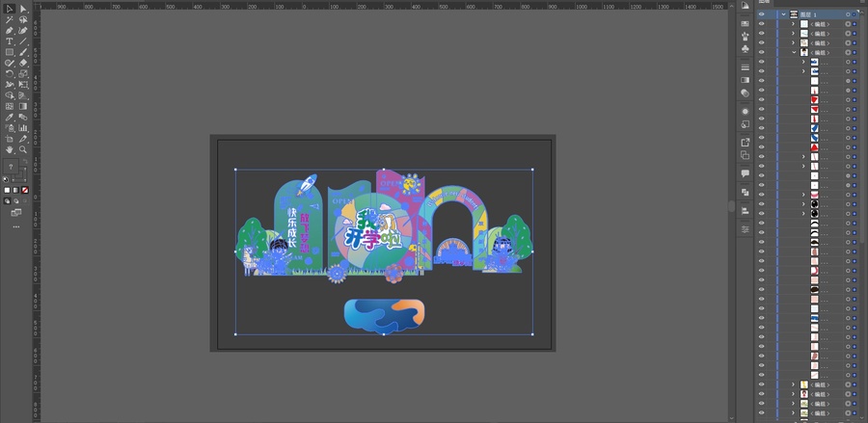Expand the 编组 row with yellow thumbnail

pyautogui.click(x=793, y=384)
